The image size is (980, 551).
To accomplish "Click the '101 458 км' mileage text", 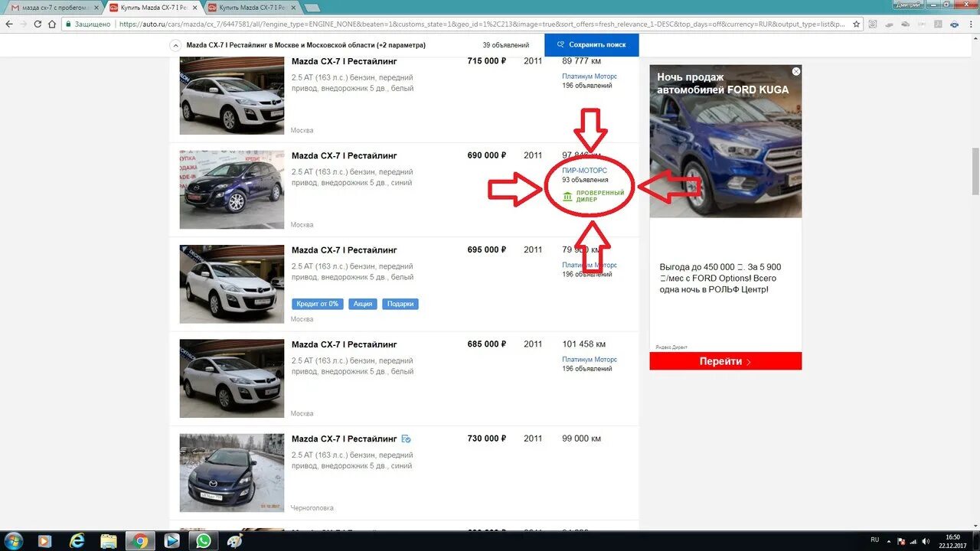I will (x=583, y=344).
